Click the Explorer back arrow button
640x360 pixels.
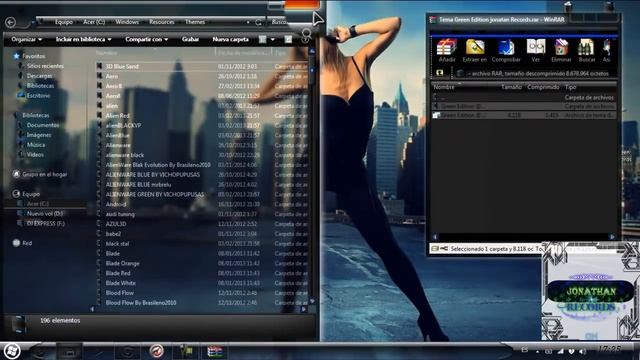click(x=11, y=22)
